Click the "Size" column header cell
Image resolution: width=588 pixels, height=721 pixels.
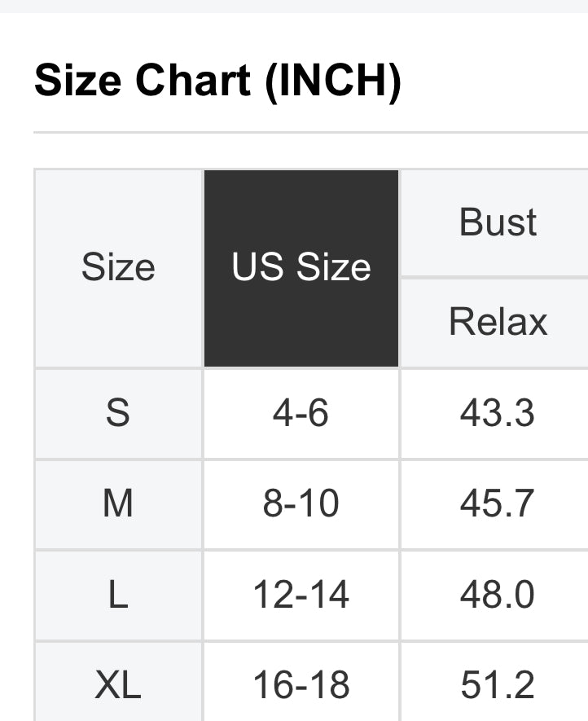[x=118, y=268]
